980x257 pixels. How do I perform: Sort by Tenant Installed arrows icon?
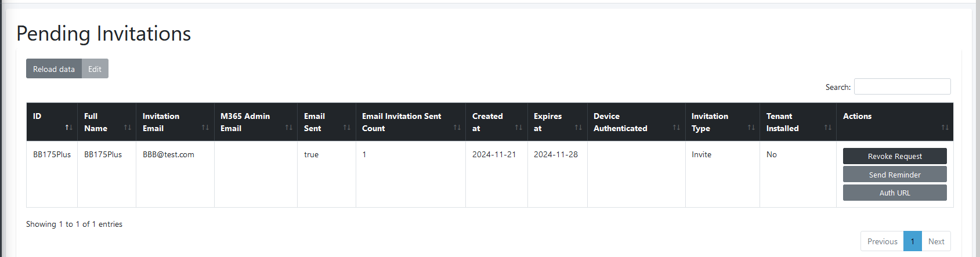(x=827, y=128)
